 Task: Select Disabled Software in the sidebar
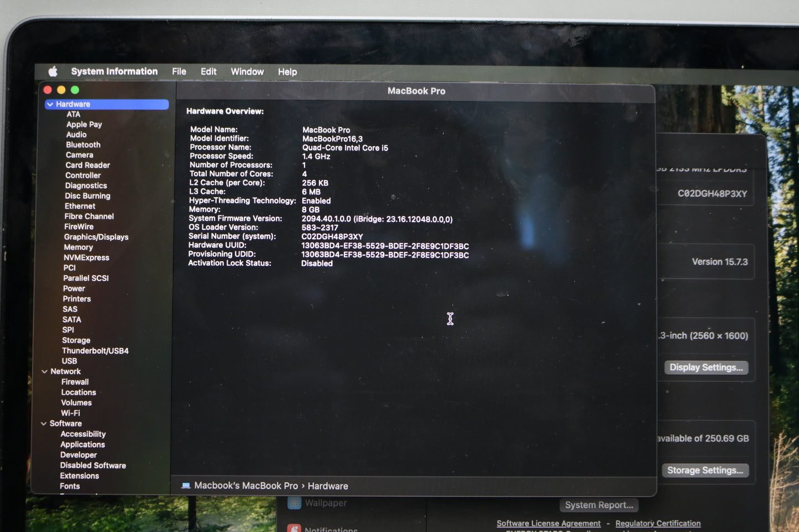[93, 465]
